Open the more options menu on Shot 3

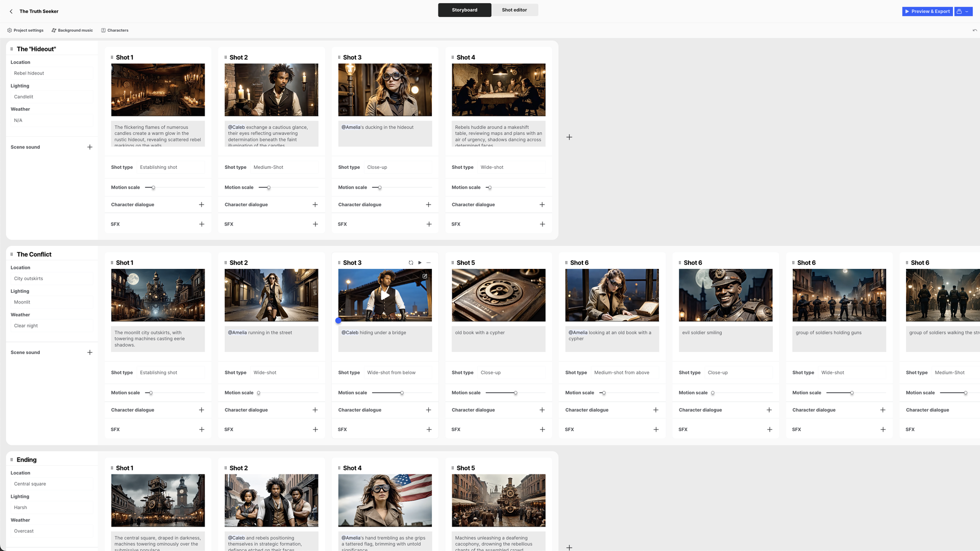(x=428, y=262)
